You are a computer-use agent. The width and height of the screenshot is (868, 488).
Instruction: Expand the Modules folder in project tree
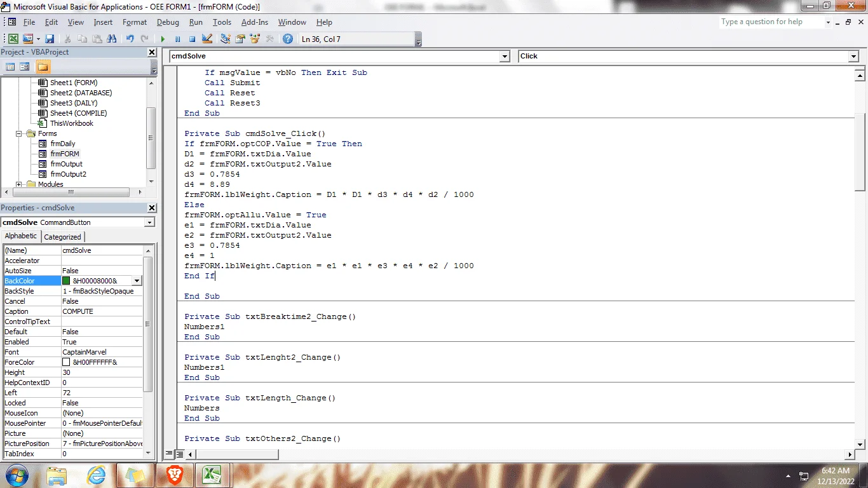pyautogui.click(x=19, y=184)
